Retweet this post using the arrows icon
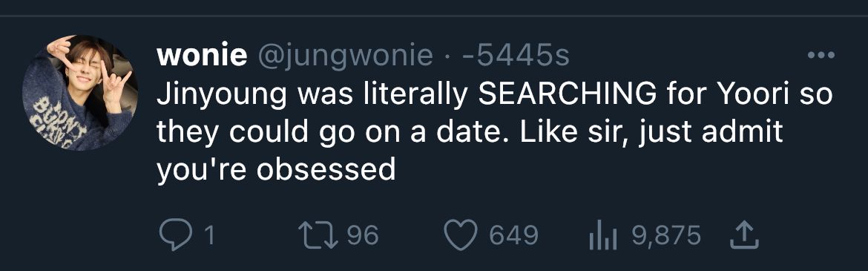The height and width of the screenshot is (271, 868). 318,235
